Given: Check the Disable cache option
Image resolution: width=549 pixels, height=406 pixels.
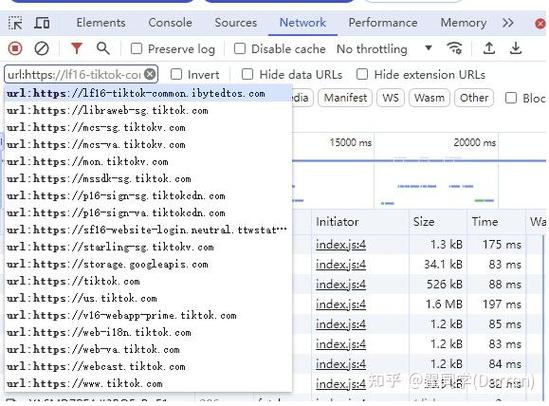Looking at the screenshot, I should pos(239,48).
